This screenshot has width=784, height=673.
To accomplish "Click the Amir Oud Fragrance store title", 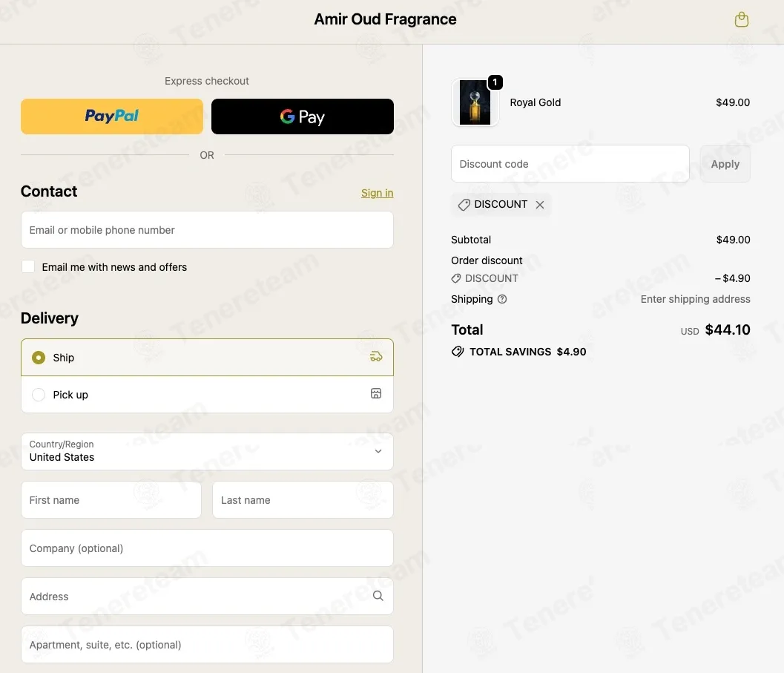I will point(385,19).
